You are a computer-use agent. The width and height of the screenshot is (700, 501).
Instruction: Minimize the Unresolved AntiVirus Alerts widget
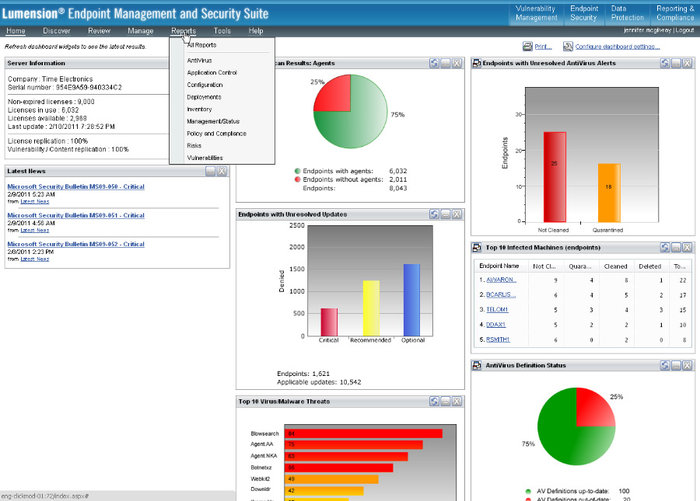click(676, 63)
